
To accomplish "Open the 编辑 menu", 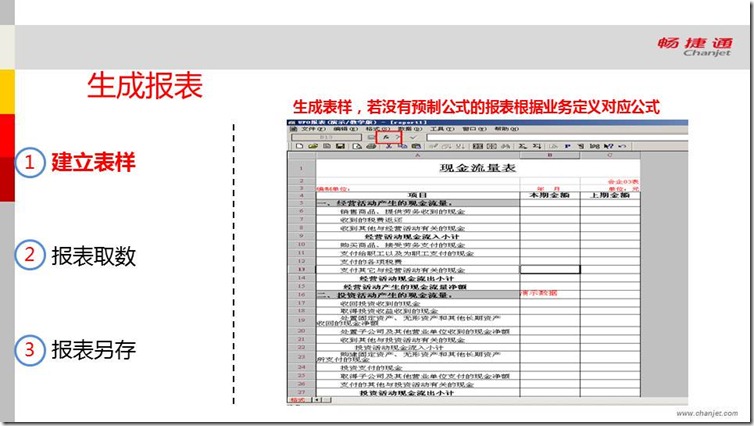I will pos(345,129).
